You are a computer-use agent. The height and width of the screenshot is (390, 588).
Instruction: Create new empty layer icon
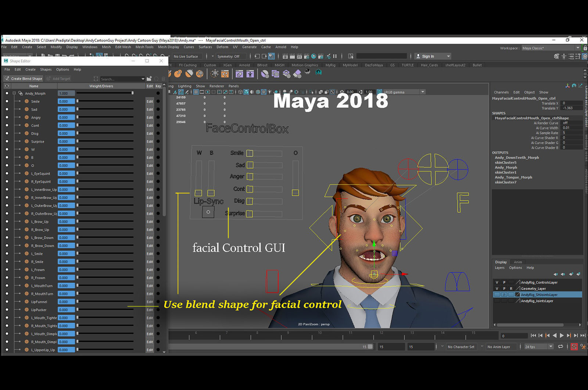click(571, 274)
